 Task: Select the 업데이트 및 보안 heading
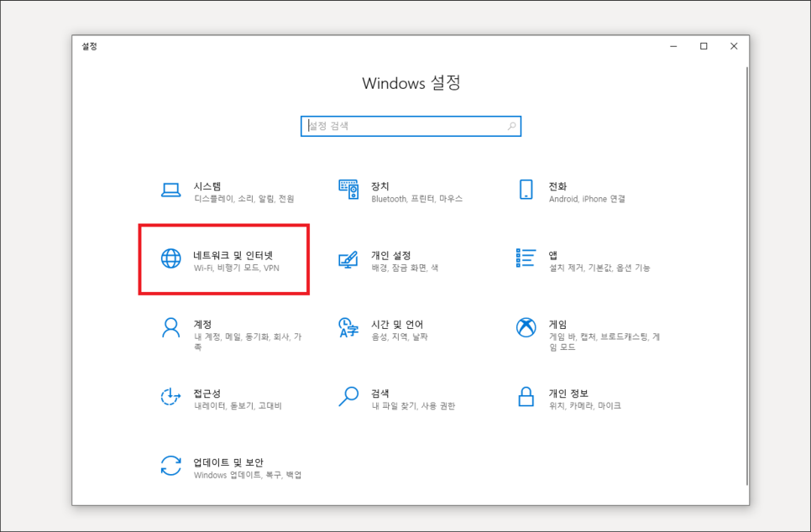[228, 462]
